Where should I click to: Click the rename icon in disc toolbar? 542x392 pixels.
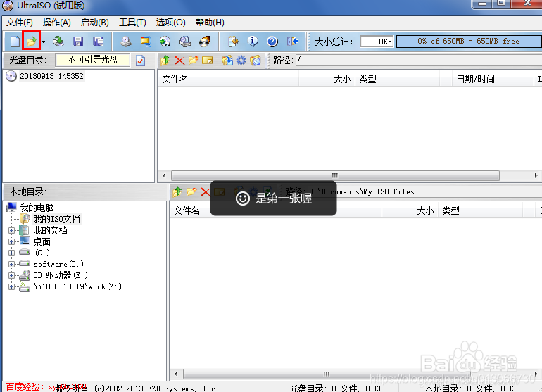point(208,61)
